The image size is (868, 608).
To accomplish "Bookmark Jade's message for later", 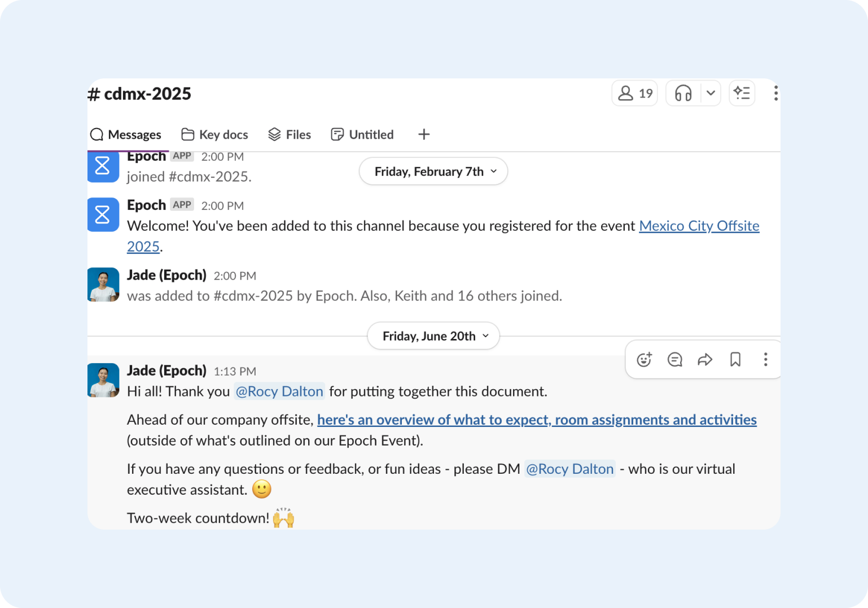I will pos(735,359).
